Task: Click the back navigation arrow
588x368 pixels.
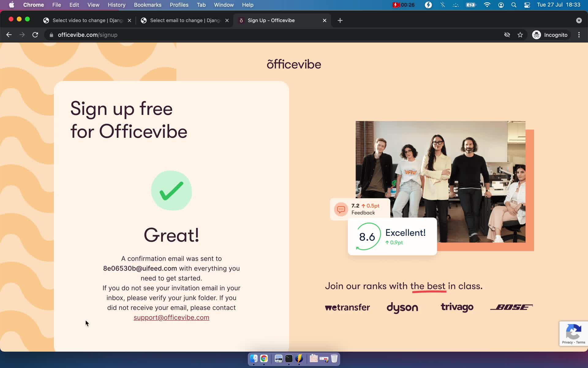Action: [x=9, y=35]
